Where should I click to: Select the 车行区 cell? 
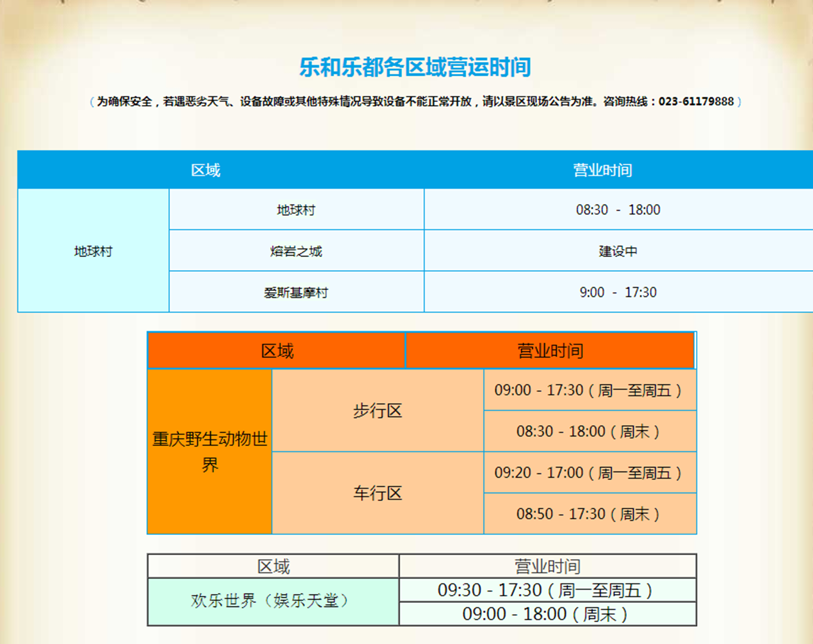(378, 493)
